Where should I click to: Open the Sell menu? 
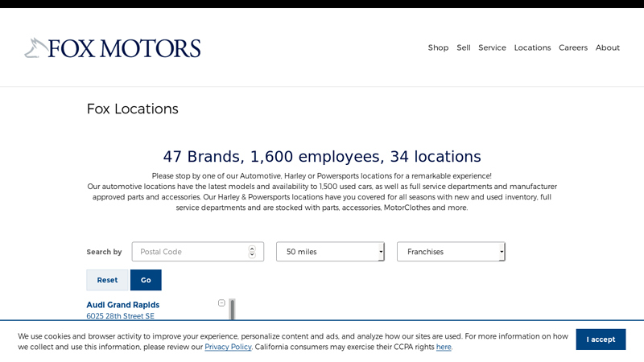click(464, 47)
